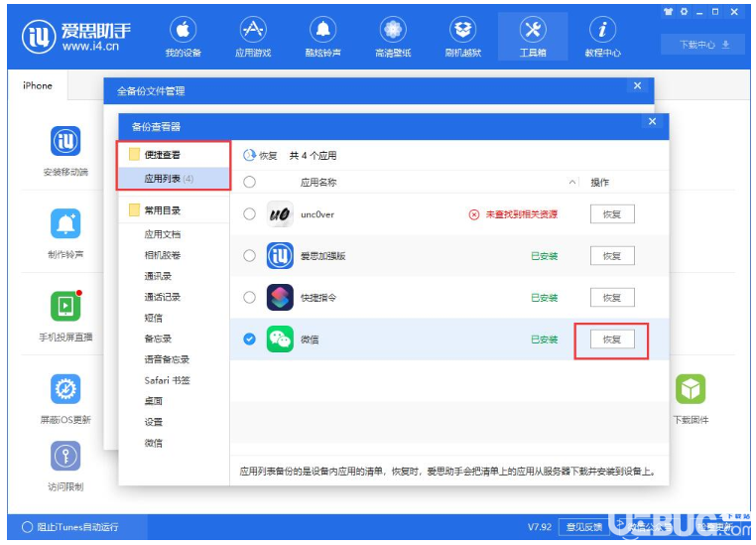Open the 应用游戏 app store icon
The width and height of the screenshot is (756, 545).
click(x=253, y=30)
